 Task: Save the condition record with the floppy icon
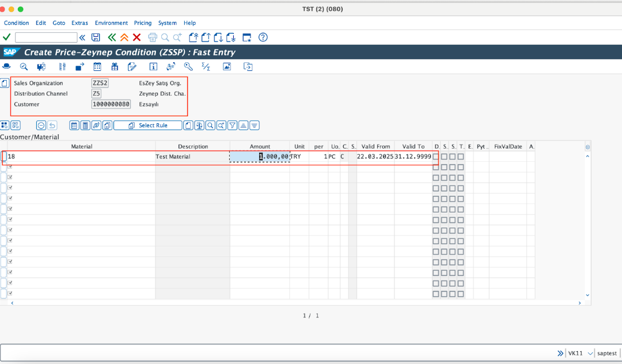click(x=96, y=37)
